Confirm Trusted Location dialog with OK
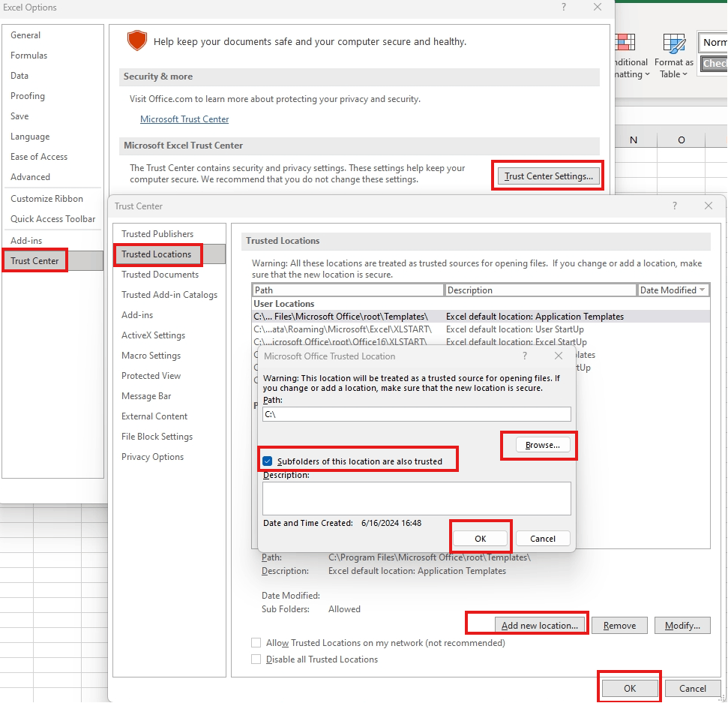Viewport: 728px width, 703px height. [481, 539]
